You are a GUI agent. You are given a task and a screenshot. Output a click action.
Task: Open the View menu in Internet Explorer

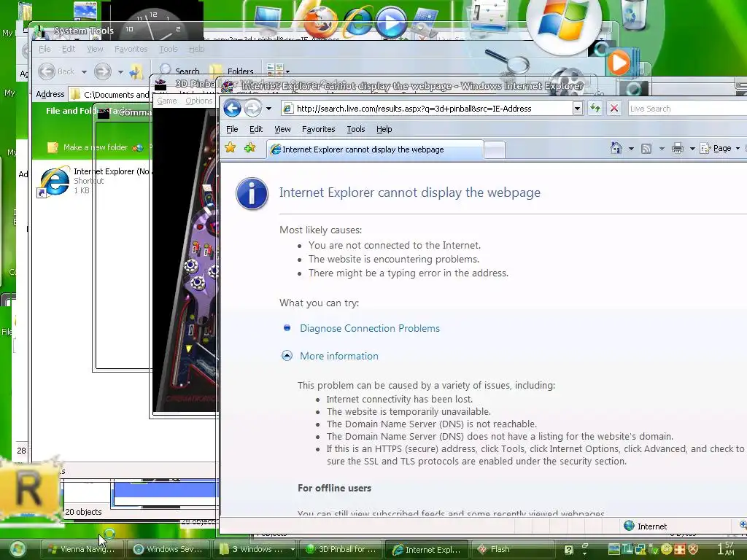click(x=282, y=129)
